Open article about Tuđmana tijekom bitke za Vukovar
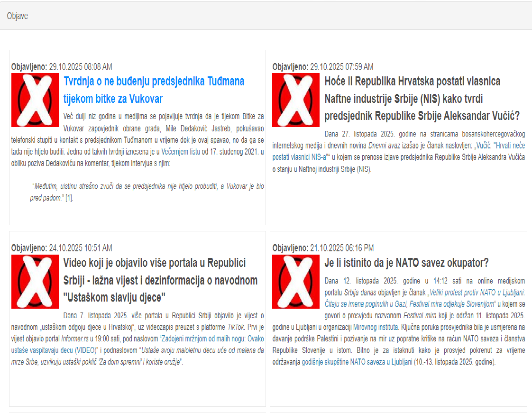The height and width of the screenshot is (413, 532). pyautogui.click(x=154, y=90)
